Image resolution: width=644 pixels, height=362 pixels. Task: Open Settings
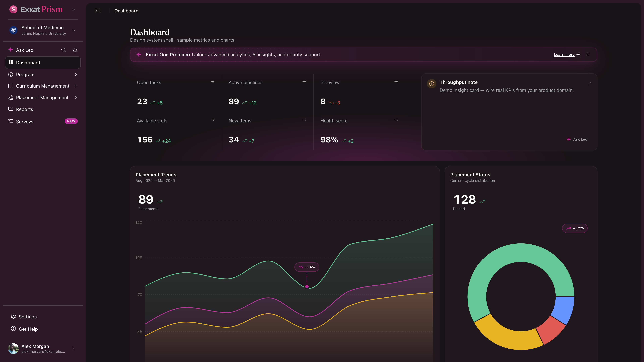click(x=28, y=317)
